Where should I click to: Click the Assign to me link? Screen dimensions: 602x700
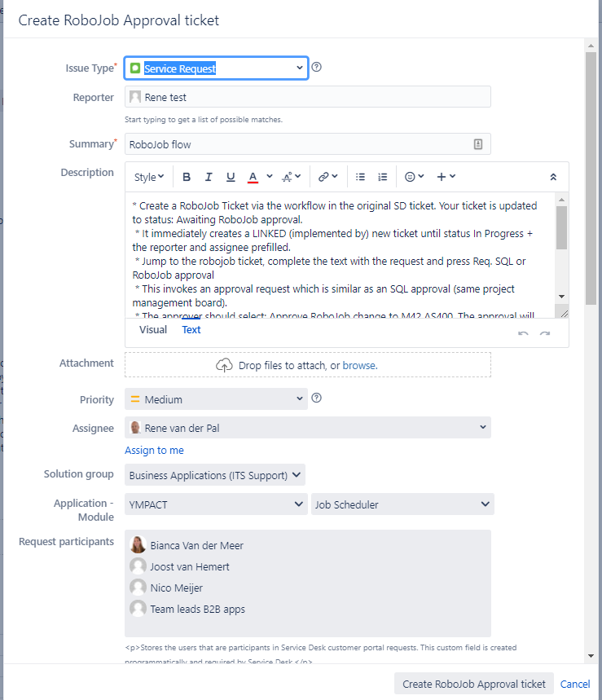(x=155, y=450)
